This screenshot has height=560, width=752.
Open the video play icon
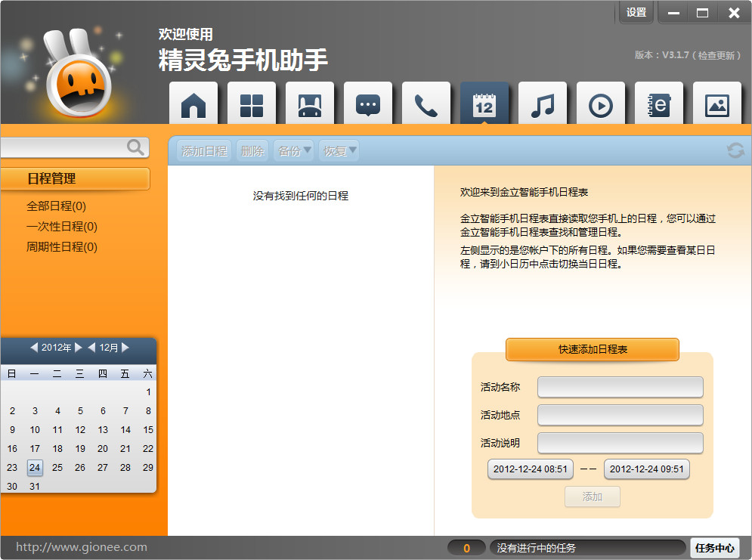click(x=600, y=104)
